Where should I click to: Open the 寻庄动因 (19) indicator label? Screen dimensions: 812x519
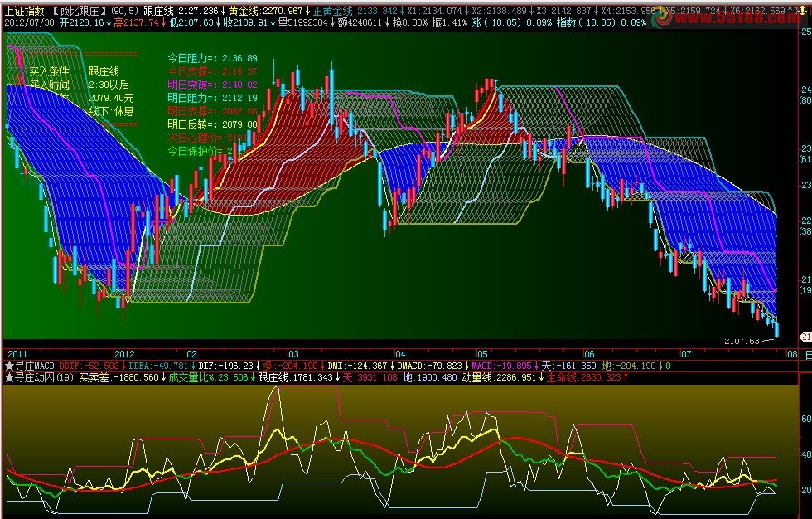coord(44,377)
